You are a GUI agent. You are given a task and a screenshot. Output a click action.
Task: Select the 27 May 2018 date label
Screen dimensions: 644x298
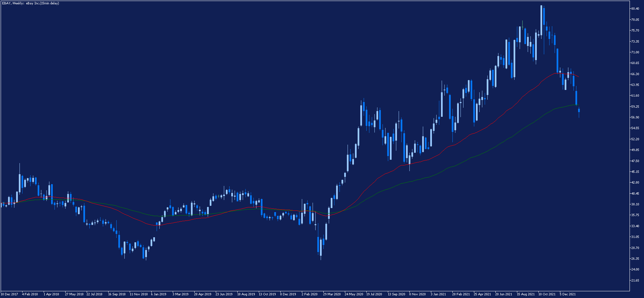(74, 294)
